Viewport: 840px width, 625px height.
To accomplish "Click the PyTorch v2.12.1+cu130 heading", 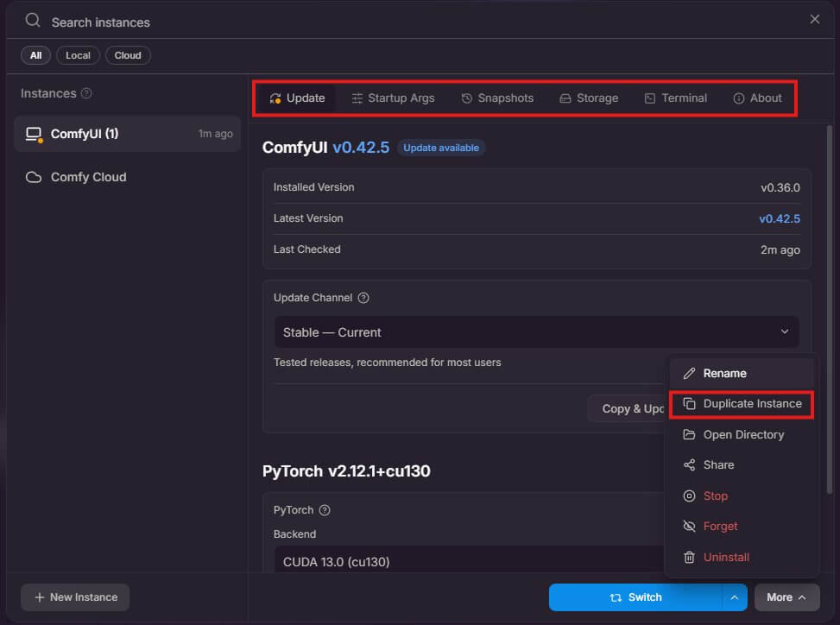I will point(346,471).
